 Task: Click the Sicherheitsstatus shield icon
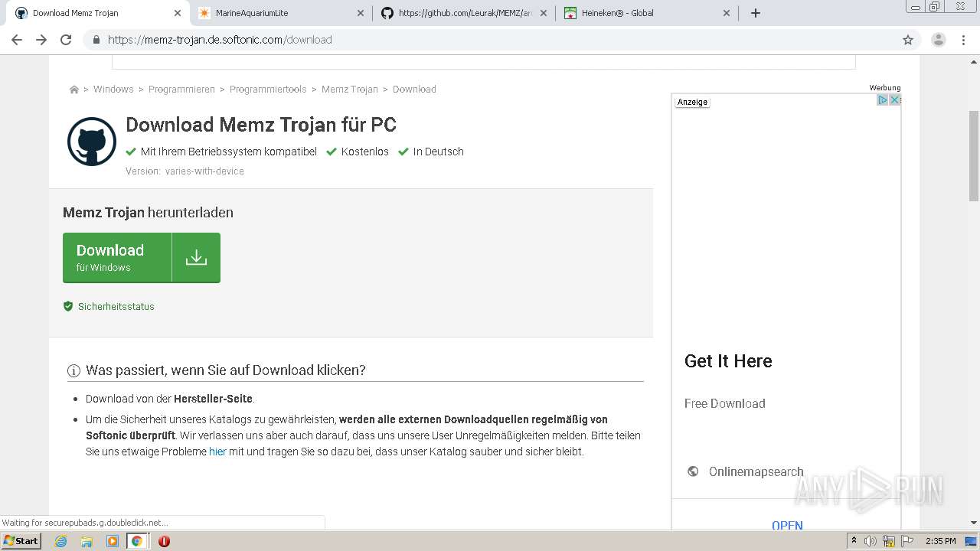pos(68,306)
